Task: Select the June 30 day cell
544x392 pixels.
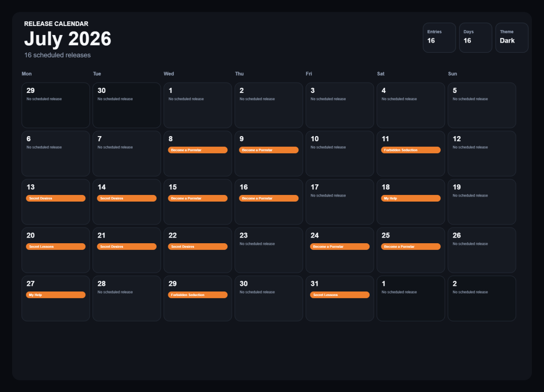Action: point(127,106)
